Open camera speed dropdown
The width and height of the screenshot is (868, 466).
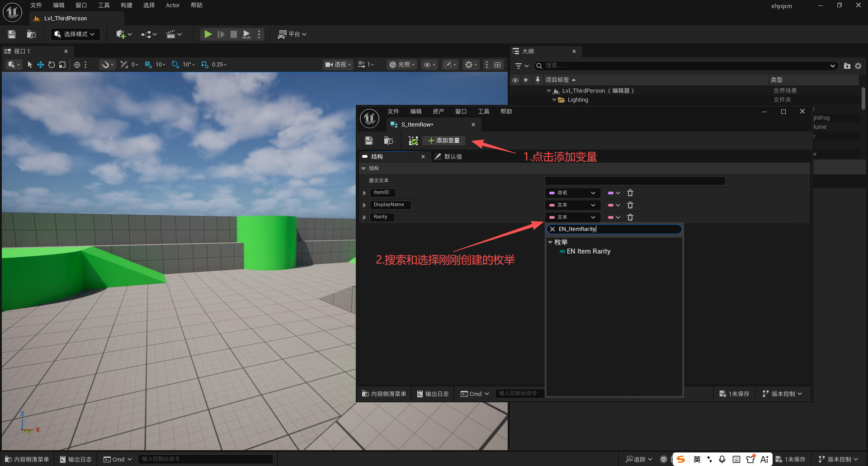click(366, 65)
